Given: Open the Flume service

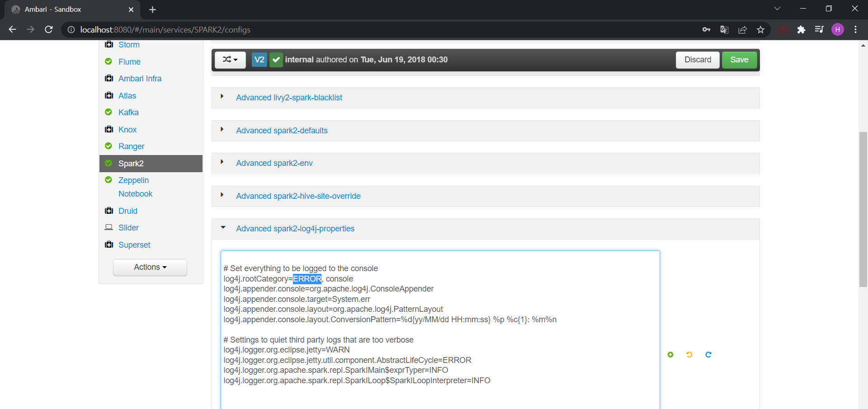Looking at the screenshot, I should coord(129,62).
